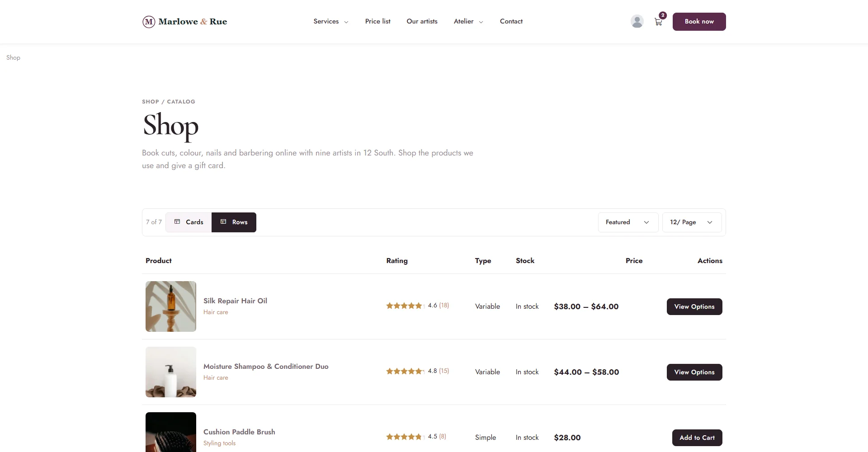Click the Rating column header
Viewport: 868px width, 452px height.
[x=397, y=261]
